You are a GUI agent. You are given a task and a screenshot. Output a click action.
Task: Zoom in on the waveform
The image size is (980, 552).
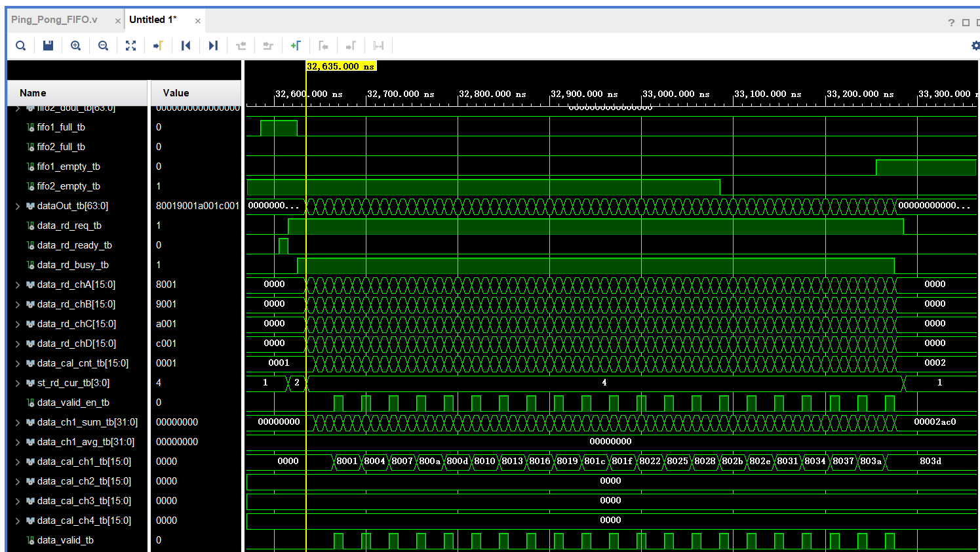click(x=76, y=46)
